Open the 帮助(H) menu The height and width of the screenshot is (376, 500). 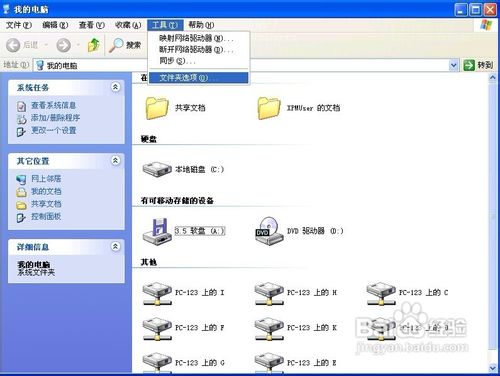click(x=201, y=25)
